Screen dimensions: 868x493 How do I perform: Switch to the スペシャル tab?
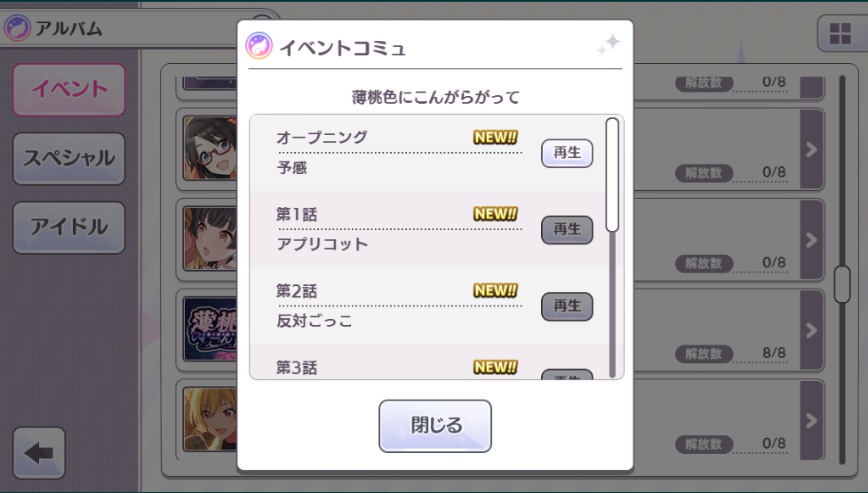click(69, 158)
